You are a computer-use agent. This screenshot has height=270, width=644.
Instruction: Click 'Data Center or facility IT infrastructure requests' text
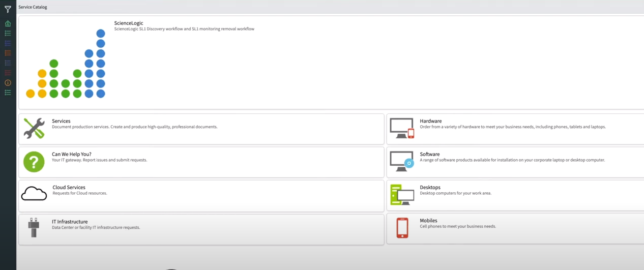click(96, 227)
